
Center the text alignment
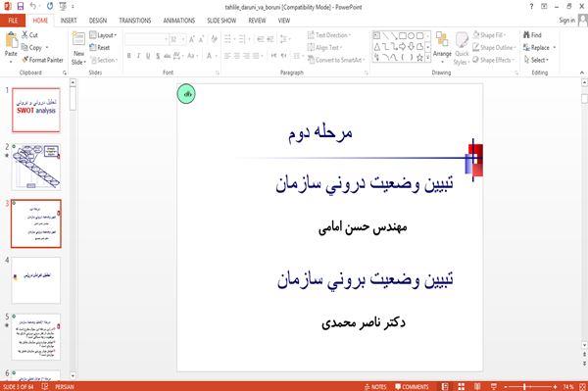pyautogui.click(x=236, y=56)
